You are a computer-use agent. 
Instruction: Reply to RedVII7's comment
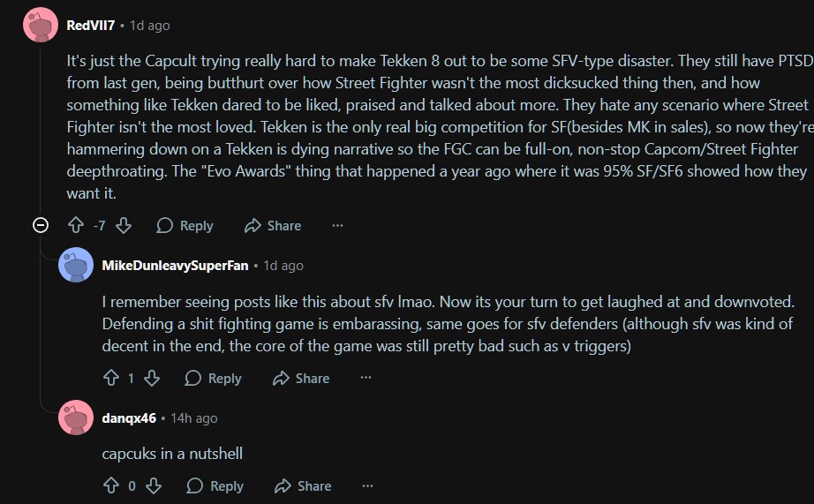(185, 226)
